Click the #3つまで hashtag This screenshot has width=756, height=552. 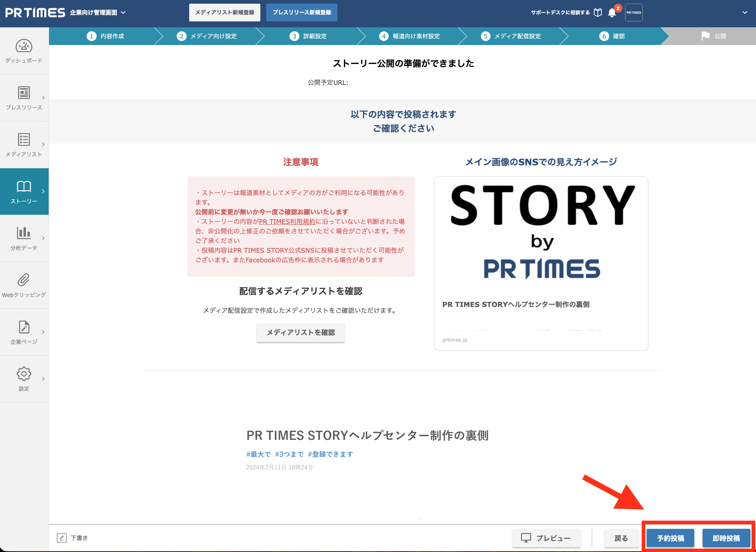point(289,454)
